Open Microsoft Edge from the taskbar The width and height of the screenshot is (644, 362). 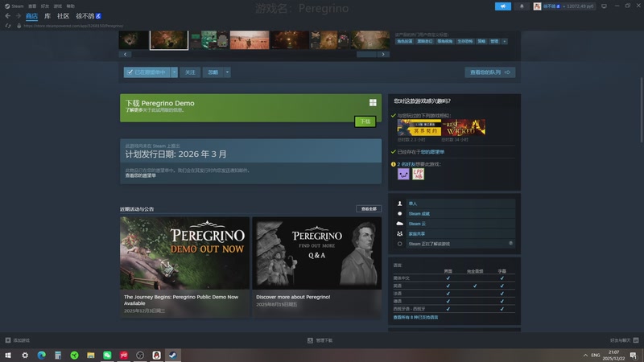(42, 355)
